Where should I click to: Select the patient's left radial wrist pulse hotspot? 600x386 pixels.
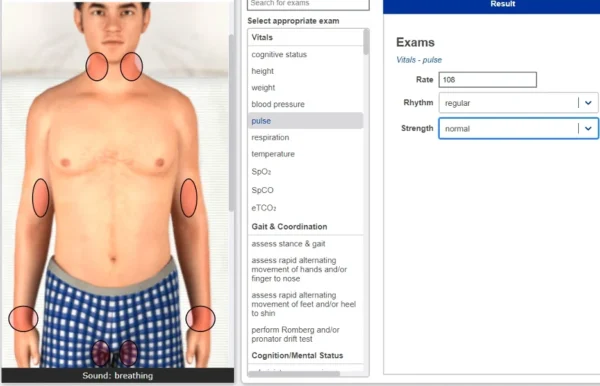[201, 319]
